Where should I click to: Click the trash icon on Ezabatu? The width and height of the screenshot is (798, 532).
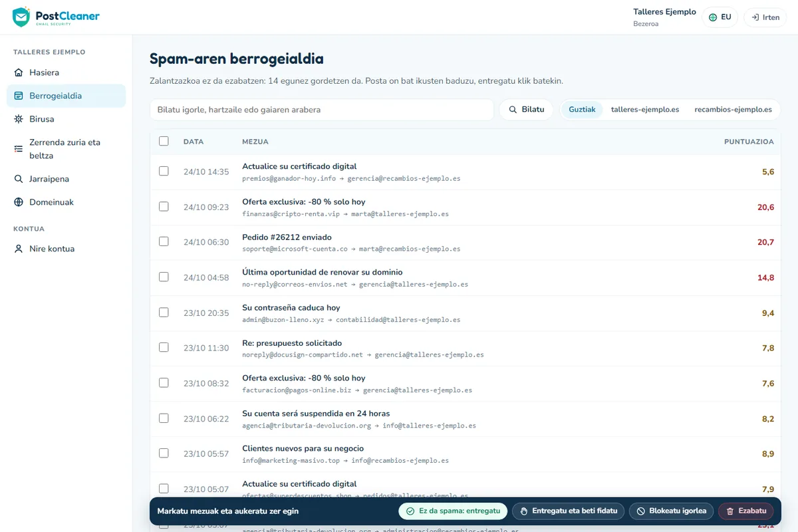tap(730, 511)
